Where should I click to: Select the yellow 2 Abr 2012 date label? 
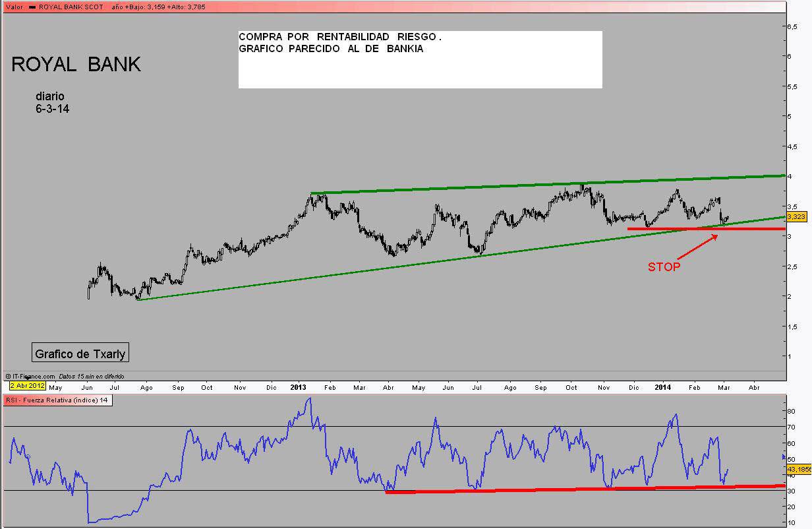[x=27, y=386]
